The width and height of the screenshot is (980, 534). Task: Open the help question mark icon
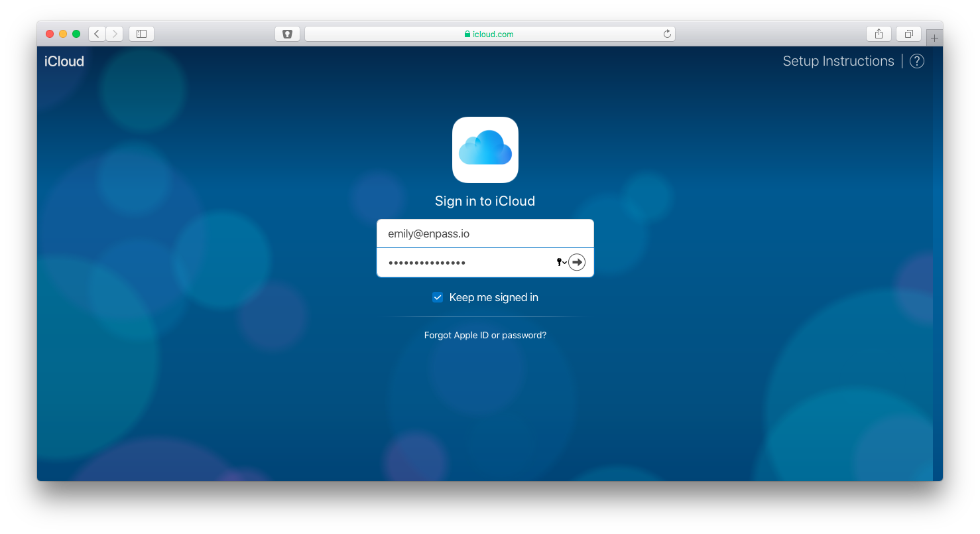click(917, 61)
